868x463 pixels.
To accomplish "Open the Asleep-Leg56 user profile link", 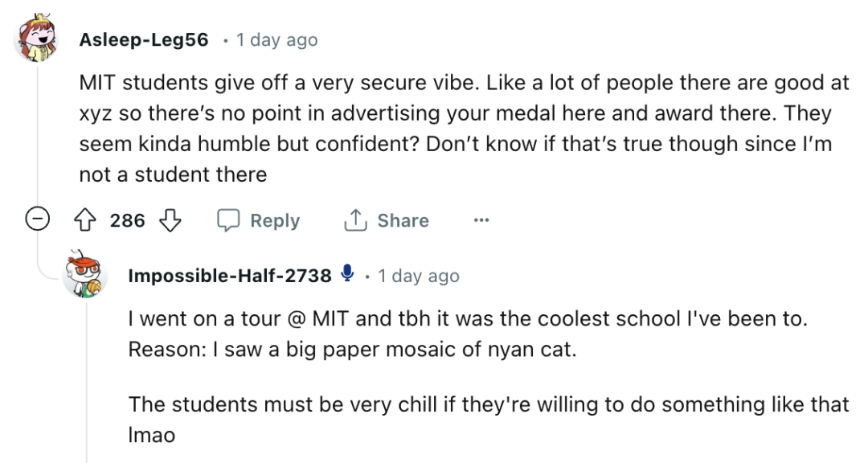I will click(x=143, y=40).
